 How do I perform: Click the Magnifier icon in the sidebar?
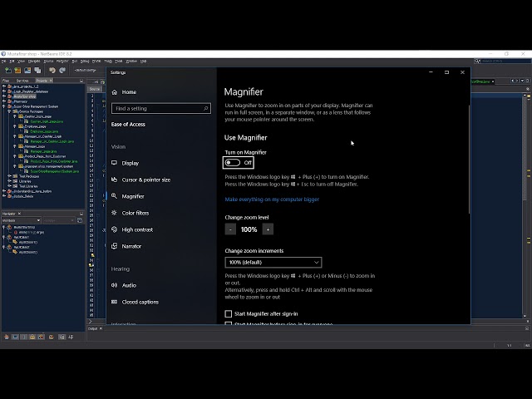coord(115,196)
